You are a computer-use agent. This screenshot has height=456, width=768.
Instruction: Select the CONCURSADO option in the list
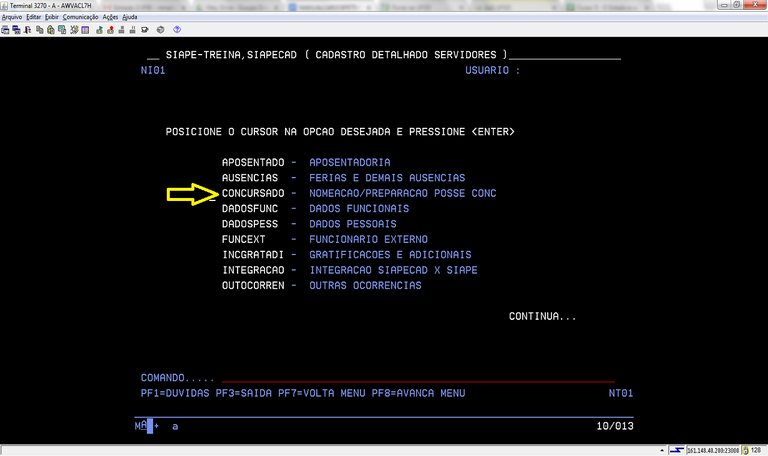[253, 193]
